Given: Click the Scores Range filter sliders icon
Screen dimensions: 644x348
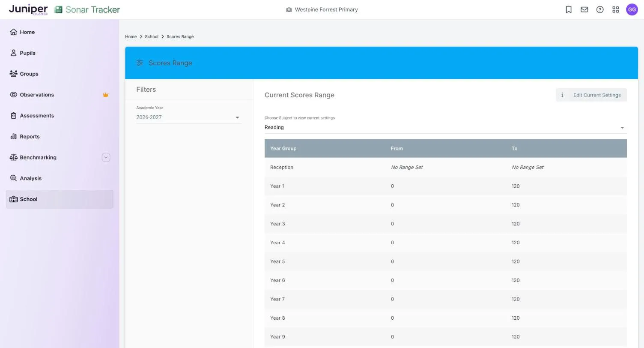Looking at the screenshot, I should click(x=140, y=63).
